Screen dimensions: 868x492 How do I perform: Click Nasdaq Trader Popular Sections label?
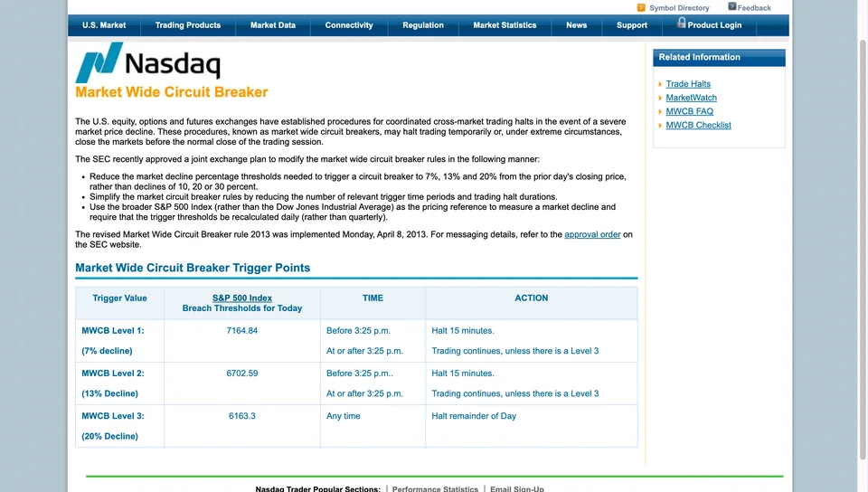(317, 488)
